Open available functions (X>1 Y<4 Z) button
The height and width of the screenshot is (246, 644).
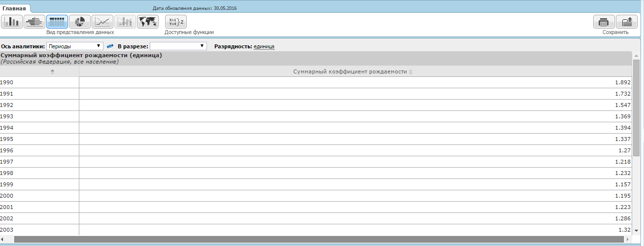(176, 22)
